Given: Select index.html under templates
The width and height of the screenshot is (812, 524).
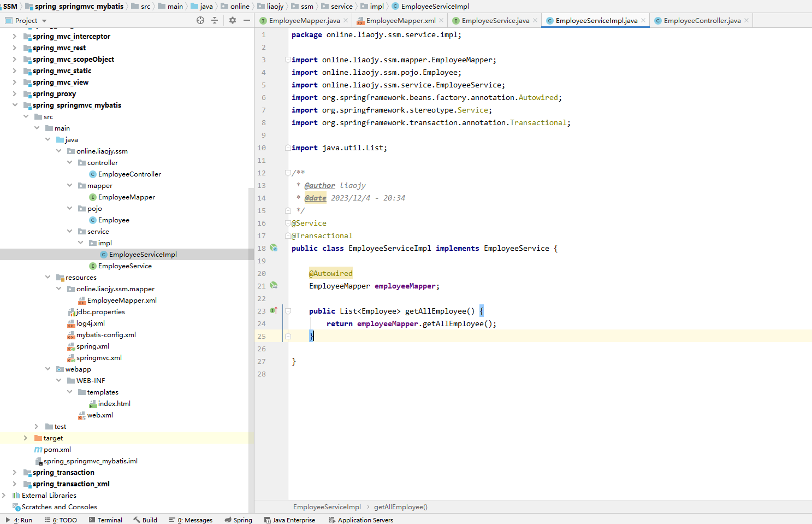Looking at the screenshot, I should tap(114, 403).
